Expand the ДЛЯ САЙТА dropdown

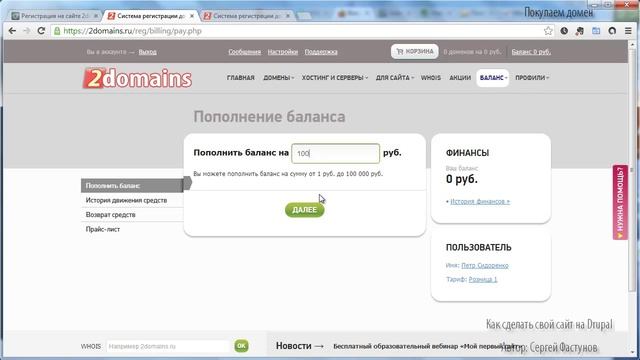point(395,78)
